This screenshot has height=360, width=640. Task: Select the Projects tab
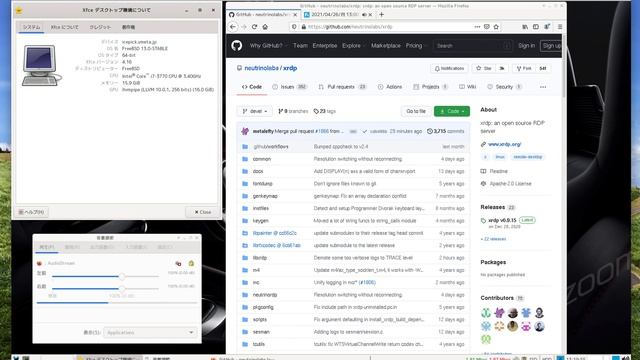click(x=430, y=87)
